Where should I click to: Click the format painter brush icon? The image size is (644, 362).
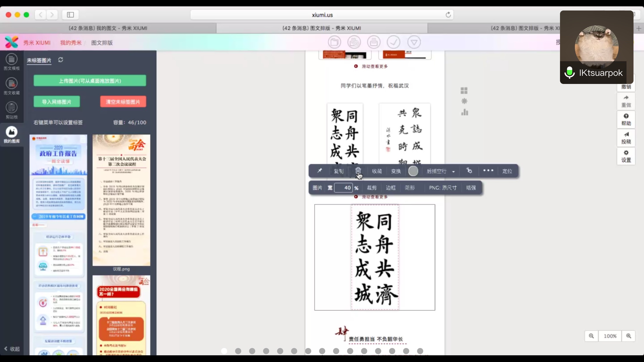(469, 171)
